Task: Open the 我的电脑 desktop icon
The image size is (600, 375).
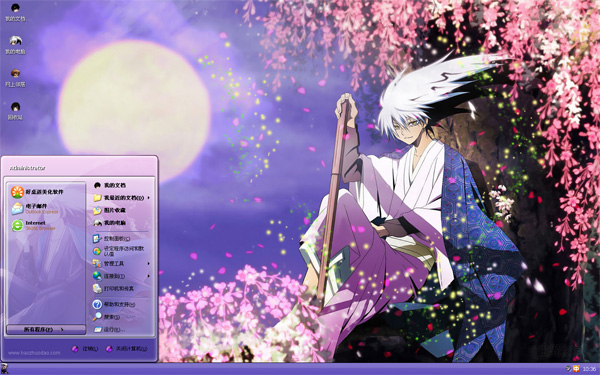Action: point(15,45)
